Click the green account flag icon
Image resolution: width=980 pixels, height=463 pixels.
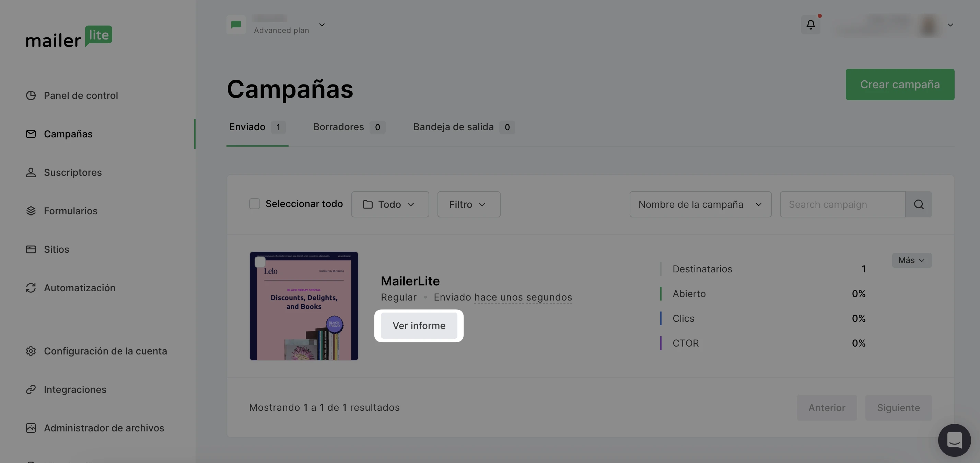point(236,25)
